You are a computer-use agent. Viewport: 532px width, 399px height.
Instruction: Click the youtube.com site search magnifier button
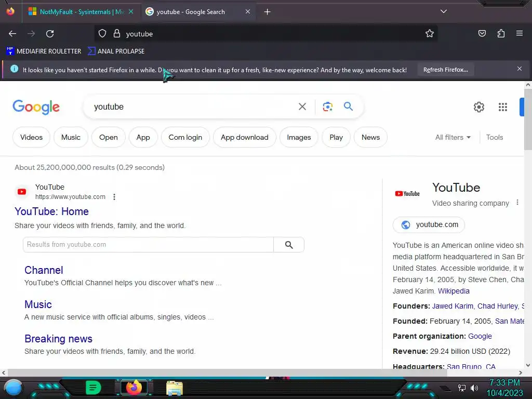[289, 245]
